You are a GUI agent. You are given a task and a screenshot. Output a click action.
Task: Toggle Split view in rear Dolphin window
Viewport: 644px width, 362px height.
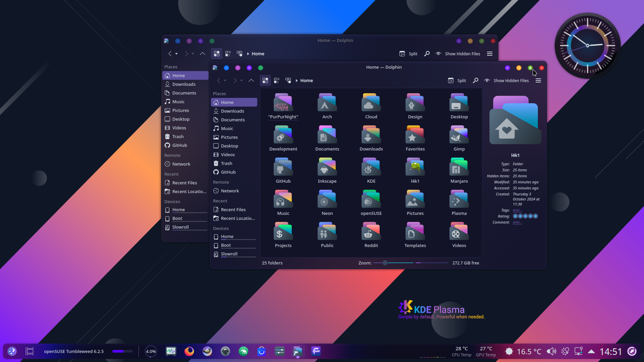(408, 54)
